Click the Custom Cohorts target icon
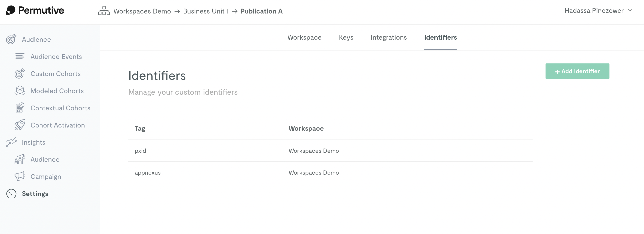 [20, 73]
